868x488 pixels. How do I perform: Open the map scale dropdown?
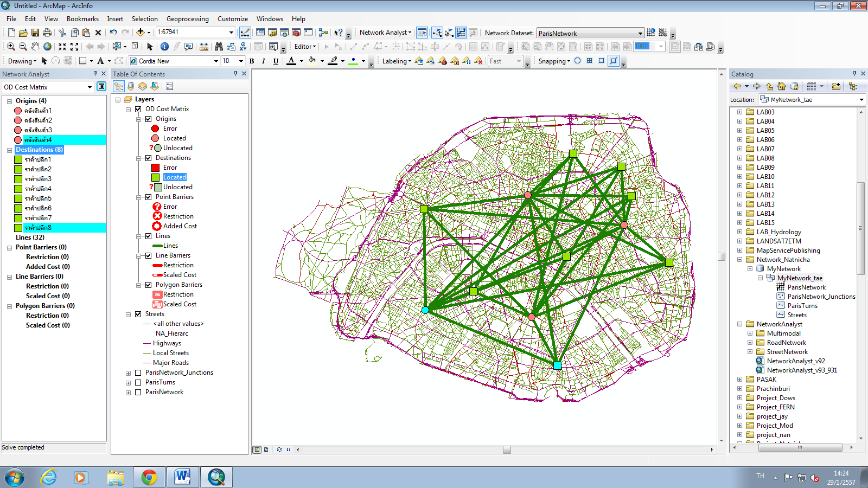pyautogui.click(x=231, y=32)
